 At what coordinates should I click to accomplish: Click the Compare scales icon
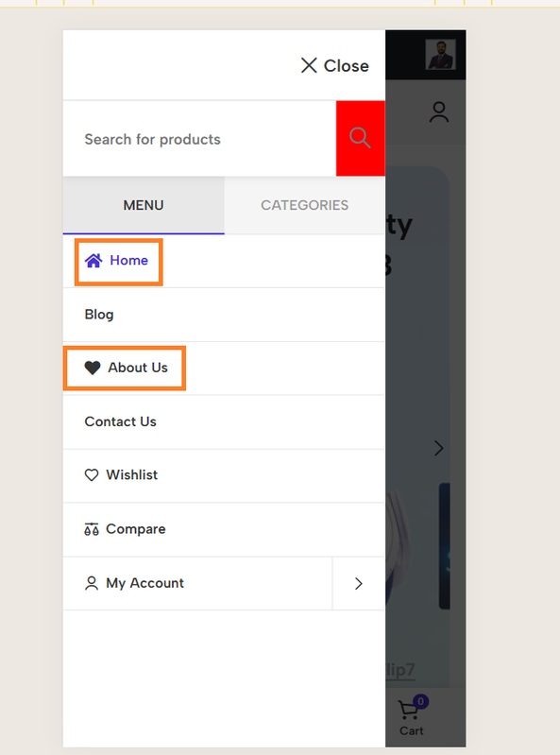[x=92, y=529]
